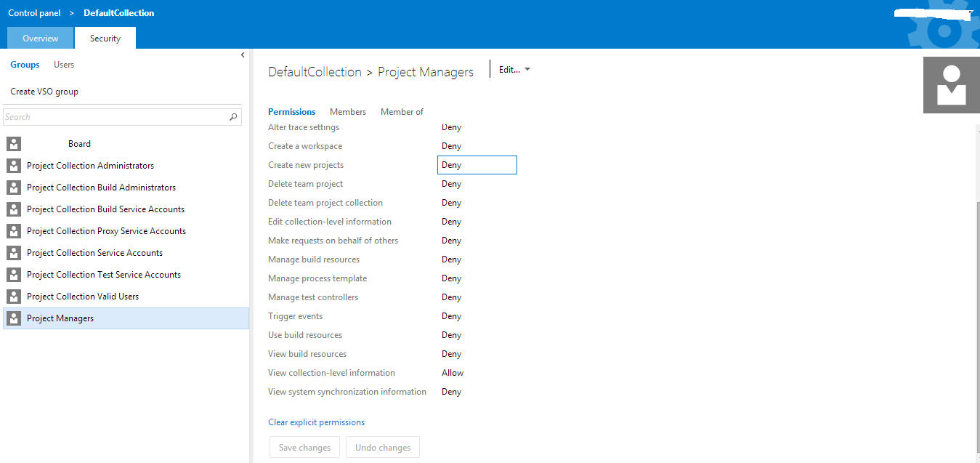Click the search magnifier icon
The width and height of the screenshot is (980, 463).
(x=233, y=117)
